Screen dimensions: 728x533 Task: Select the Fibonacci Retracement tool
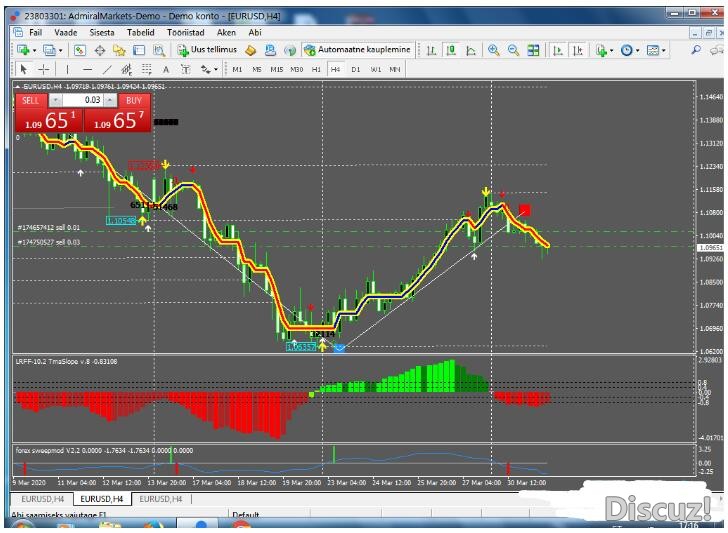[147, 70]
